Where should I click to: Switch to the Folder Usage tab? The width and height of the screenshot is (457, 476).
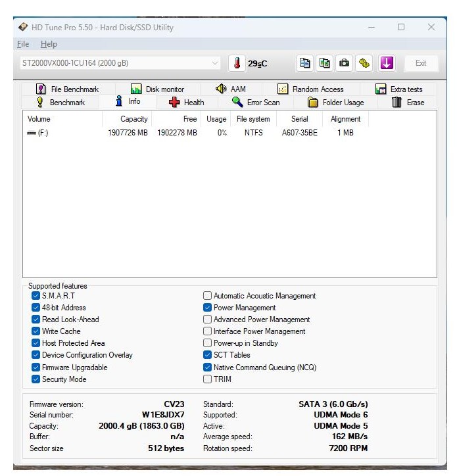(336, 103)
